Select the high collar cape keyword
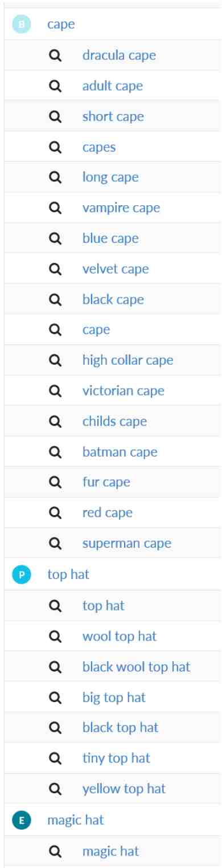 point(128,360)
